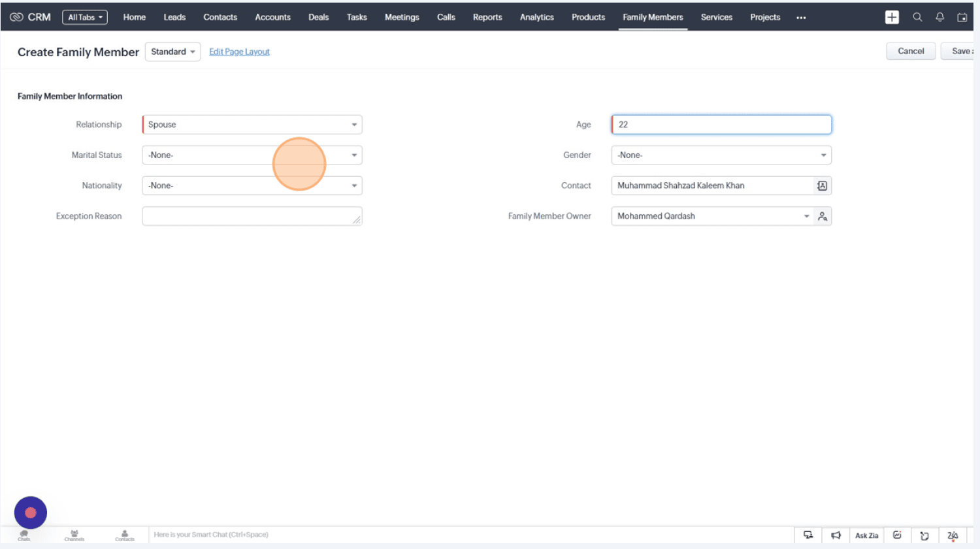Screen dimensions: 980x549
Task: Open the Family Member Owner dropdown
Action: (712, 216)
